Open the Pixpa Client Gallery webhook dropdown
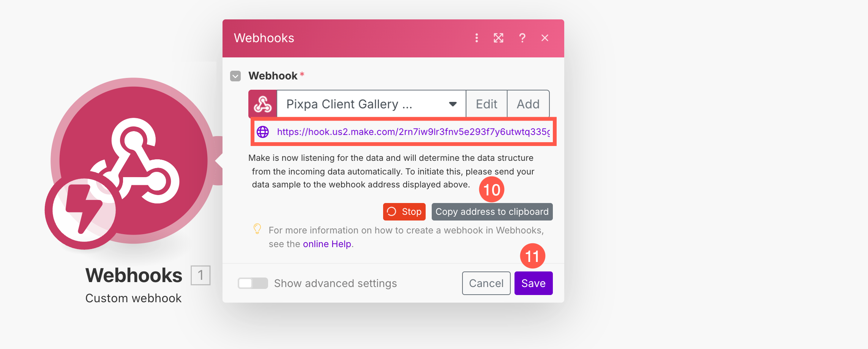The image size is (868, 349). coord(371,104)
